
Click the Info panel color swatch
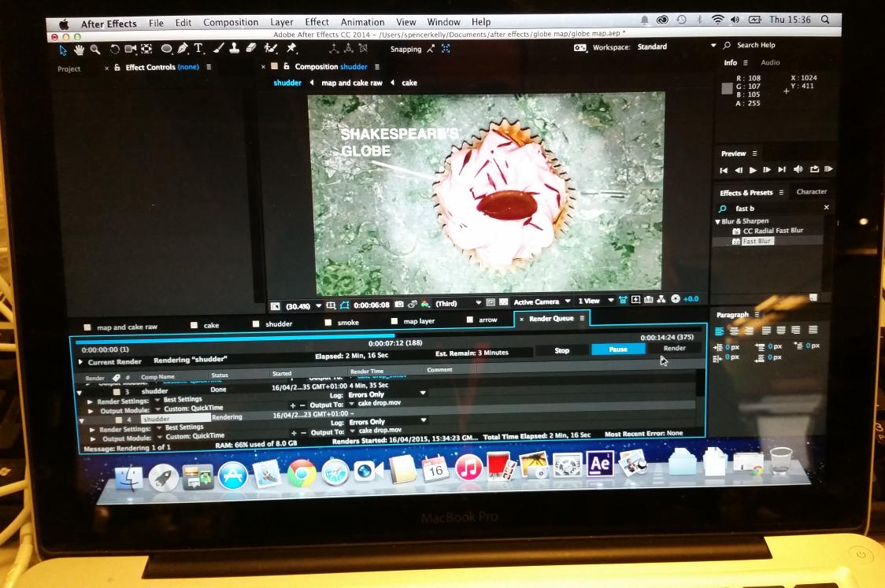pos(727,89)
